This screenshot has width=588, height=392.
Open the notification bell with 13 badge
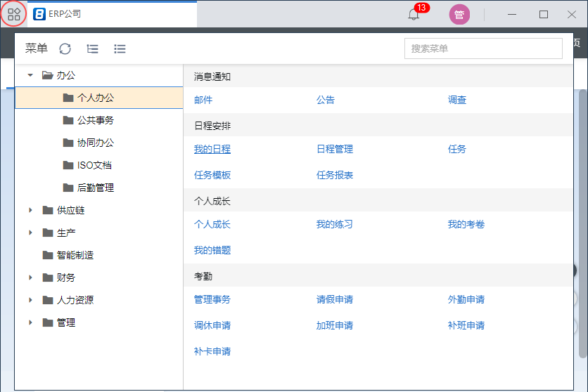click(414, 15)
